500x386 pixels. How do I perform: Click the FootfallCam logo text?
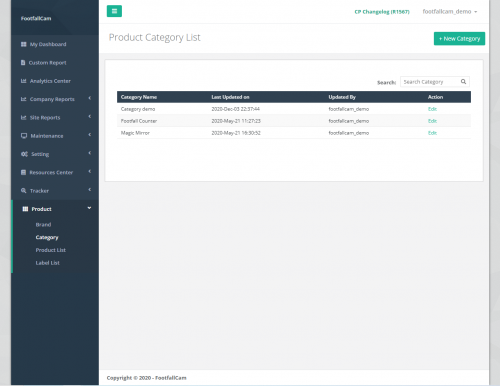tap(36, 18)
